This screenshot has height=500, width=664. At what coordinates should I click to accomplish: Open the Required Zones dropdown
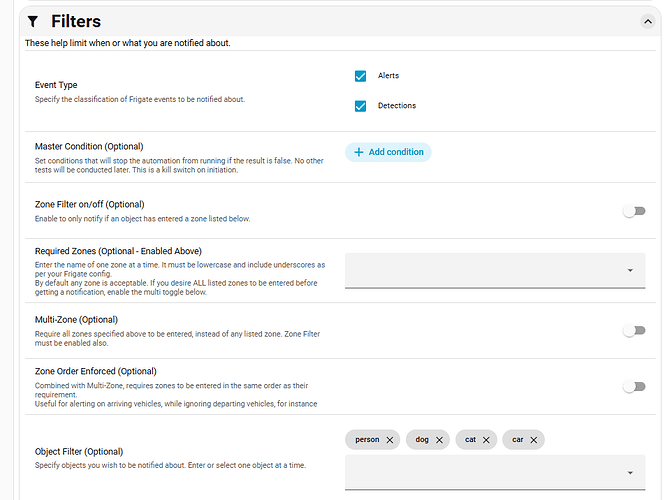pos(495,271)
